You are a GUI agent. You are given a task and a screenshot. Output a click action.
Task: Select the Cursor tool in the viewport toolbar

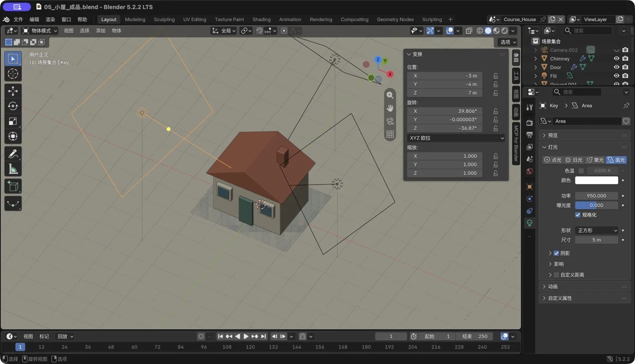pos(13,74)
